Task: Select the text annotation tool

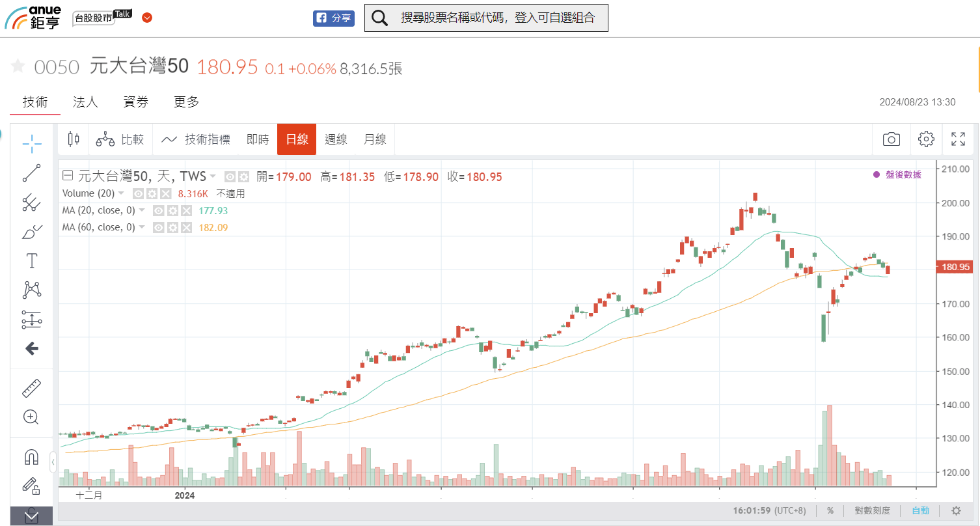Action: click(31, 261)
